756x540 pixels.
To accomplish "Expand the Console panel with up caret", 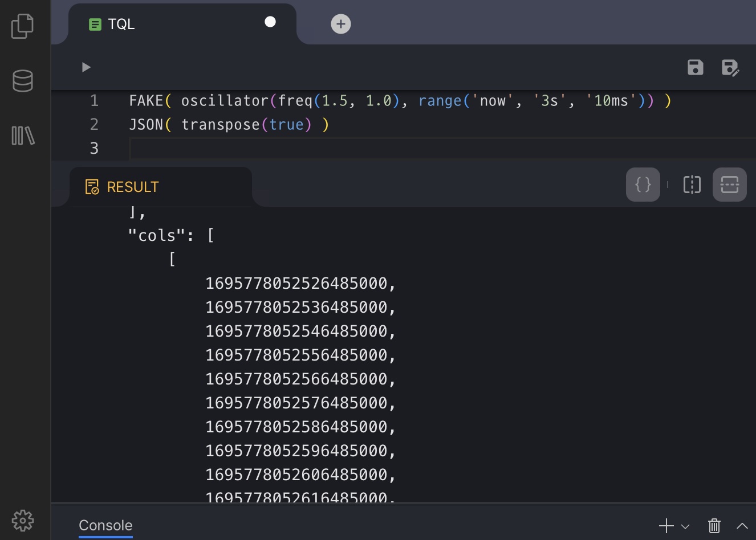I will (x=742, y=526).
